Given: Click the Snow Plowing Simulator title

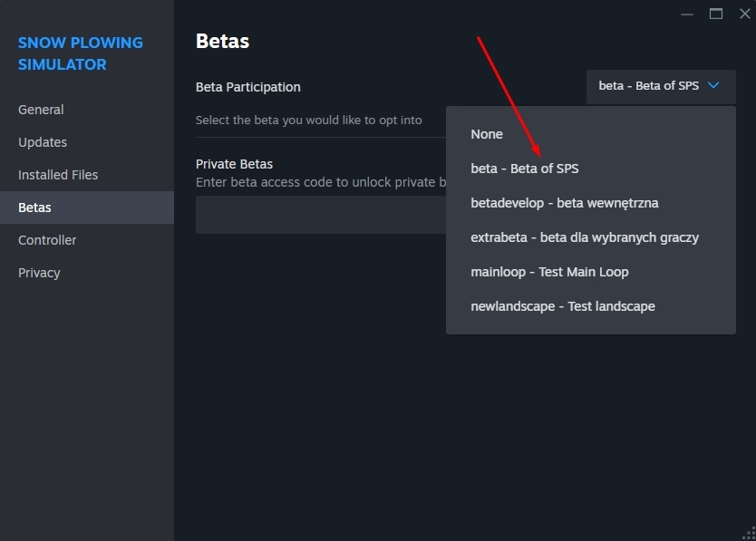Looking at the screenshot, I should pyautogui.click(x=81, y=53).
